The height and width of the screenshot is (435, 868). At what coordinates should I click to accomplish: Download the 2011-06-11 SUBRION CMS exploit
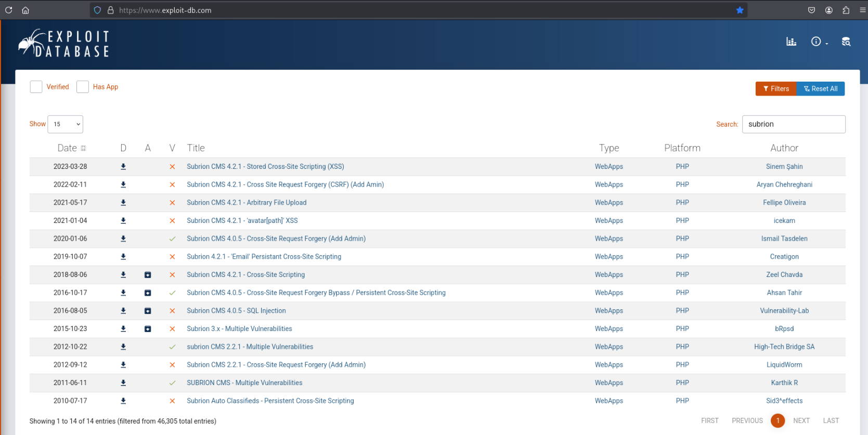coord(123,383)
